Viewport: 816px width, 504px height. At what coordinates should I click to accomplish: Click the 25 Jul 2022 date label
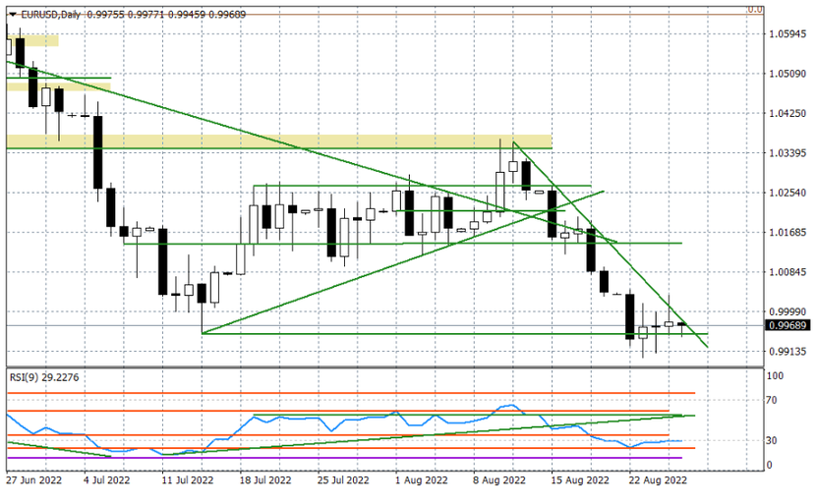(343, 480)
